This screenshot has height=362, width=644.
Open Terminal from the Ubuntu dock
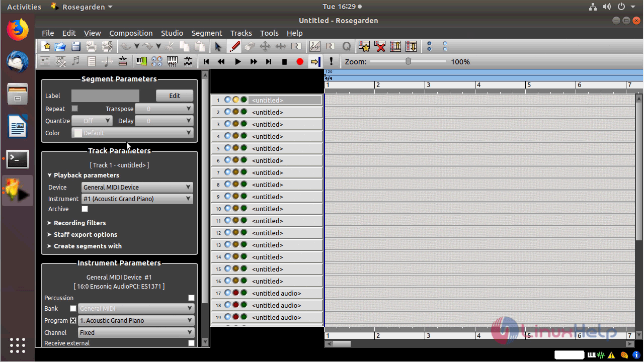18,159
